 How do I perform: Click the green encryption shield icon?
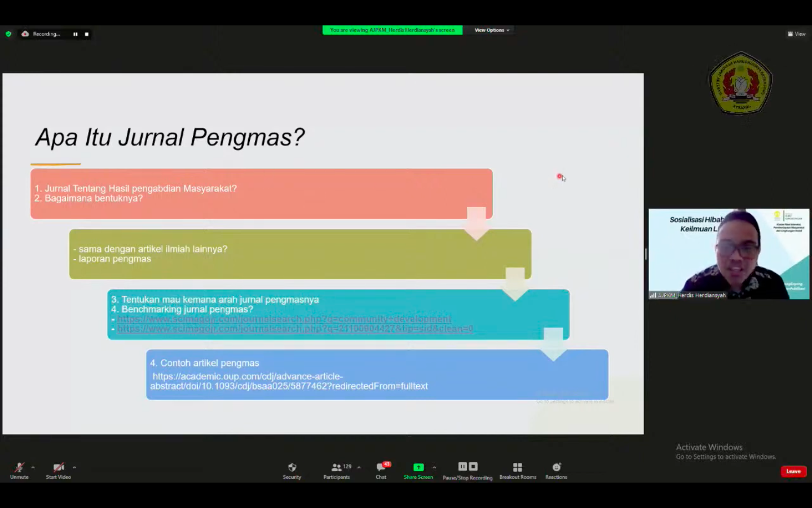(x=8, y=34)
